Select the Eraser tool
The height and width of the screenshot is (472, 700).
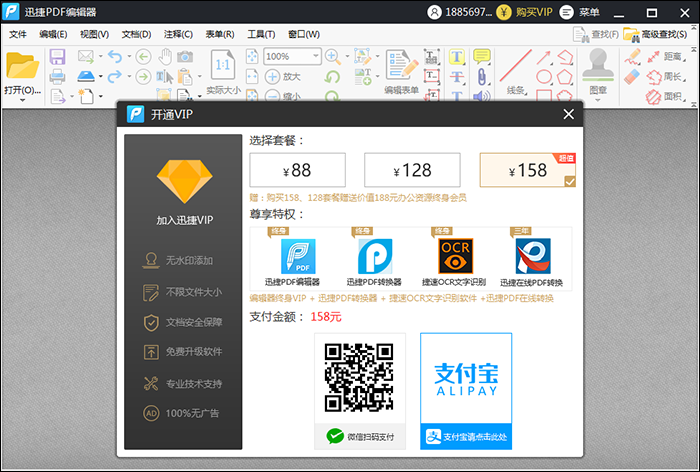click(632, 77)
